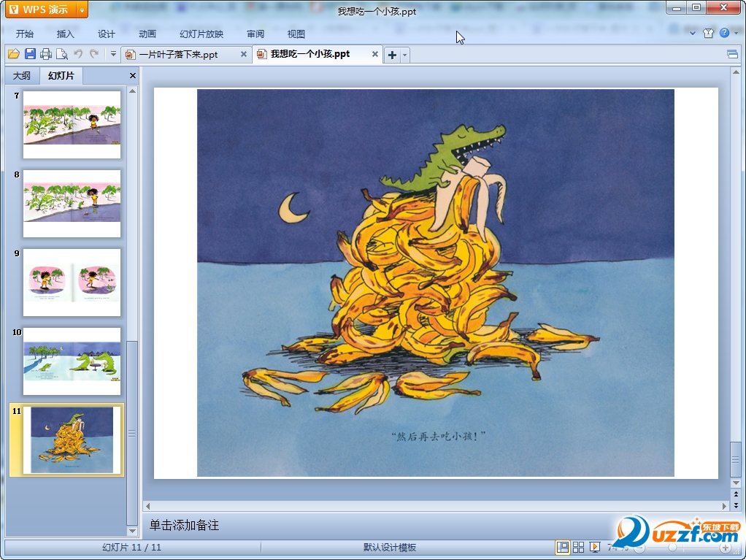Open the dropdown next to the new tab plus
746x560 pixels.
point(405,55)
